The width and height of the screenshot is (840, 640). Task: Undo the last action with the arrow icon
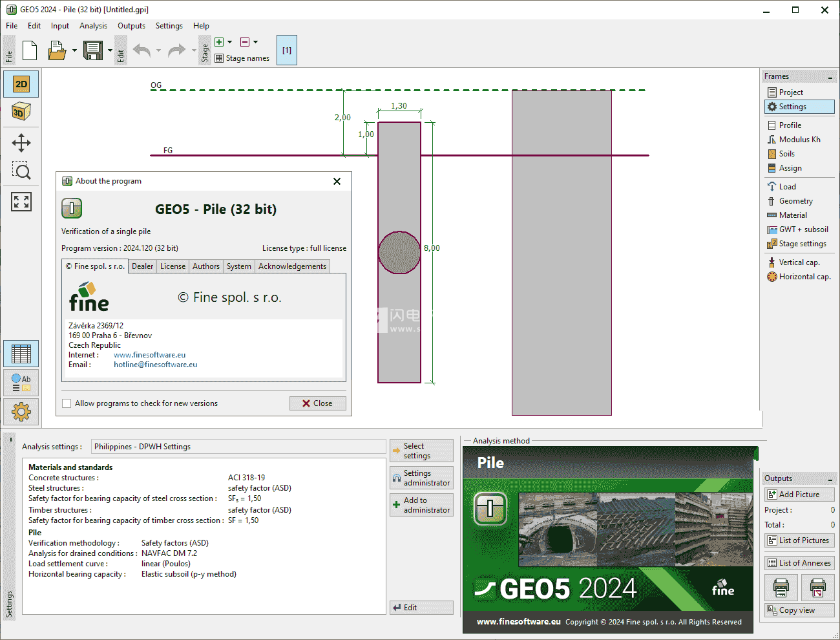(x=142, y=50)
